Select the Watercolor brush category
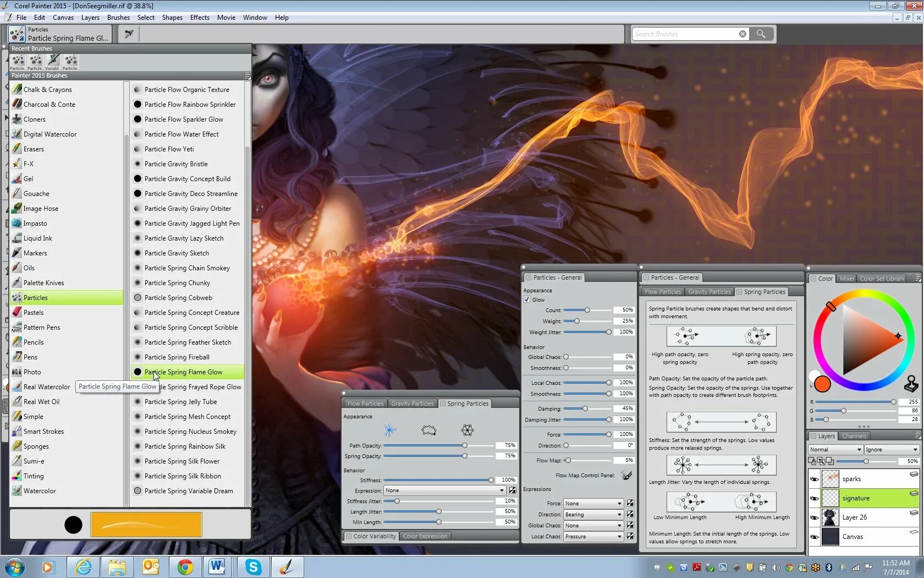This screenshot has width=924, height=578. (x=66, y=490)
